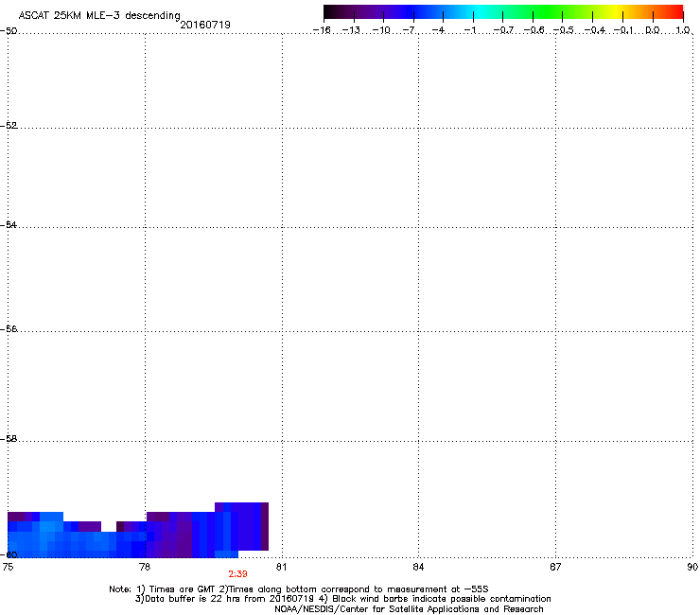This screenshot has height=615, width=700.
Task: Click the color bar label 1.0
Action: coord(683,30)
